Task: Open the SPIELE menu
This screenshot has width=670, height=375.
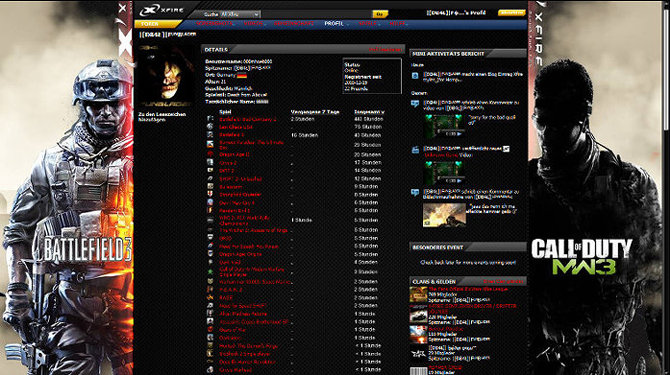Action: (x=368, y=23)
